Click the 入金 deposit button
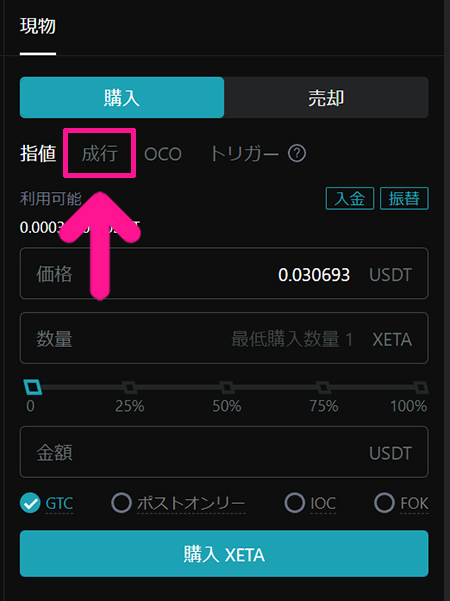The image size is (450, 601). coord(350,199)
